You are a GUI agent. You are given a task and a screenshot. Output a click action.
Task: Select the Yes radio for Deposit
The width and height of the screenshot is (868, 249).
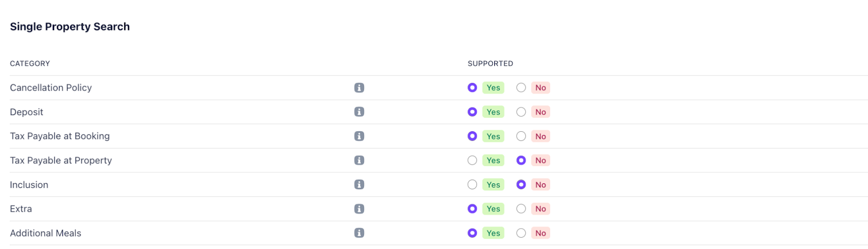pyautogui.click(x=473, y=112)
